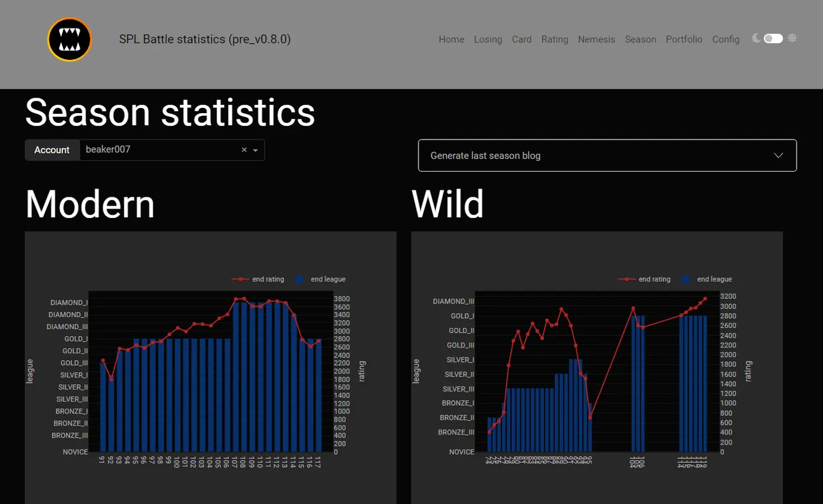Image resolution: width=823 pixels, height=504 pixels.
Task: Clear the beaker007 account selection with the x
Action: 244,150
